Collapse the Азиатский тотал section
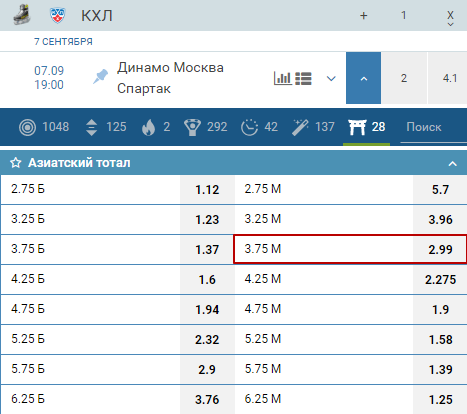467x414 pixels. coord(452,163)
